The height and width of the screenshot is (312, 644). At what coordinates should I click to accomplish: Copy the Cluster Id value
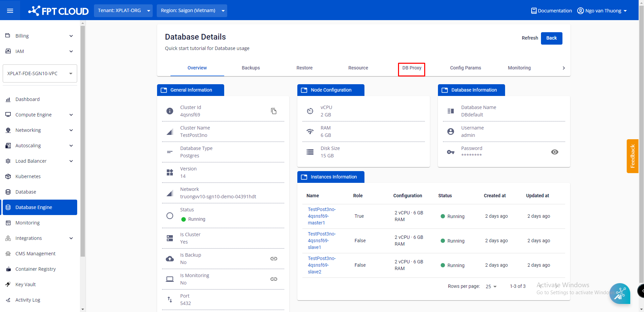coord(274,111)
